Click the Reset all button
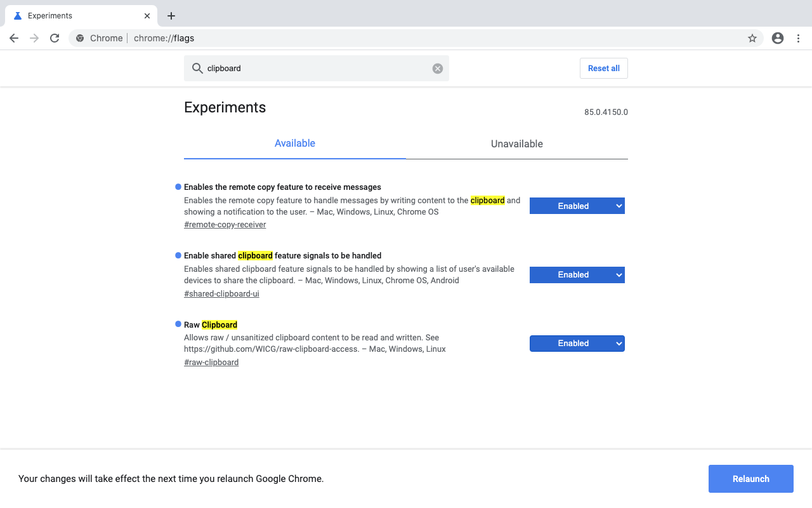The height and width of the screenshot is (508, 812). pos(603,69)
